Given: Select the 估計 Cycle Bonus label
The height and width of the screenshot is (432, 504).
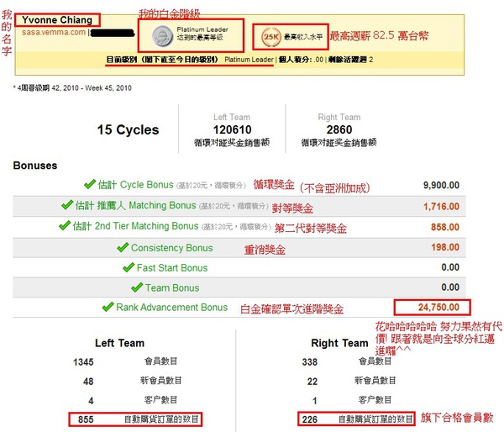Looking at the screenshot, I should (135, 185).
